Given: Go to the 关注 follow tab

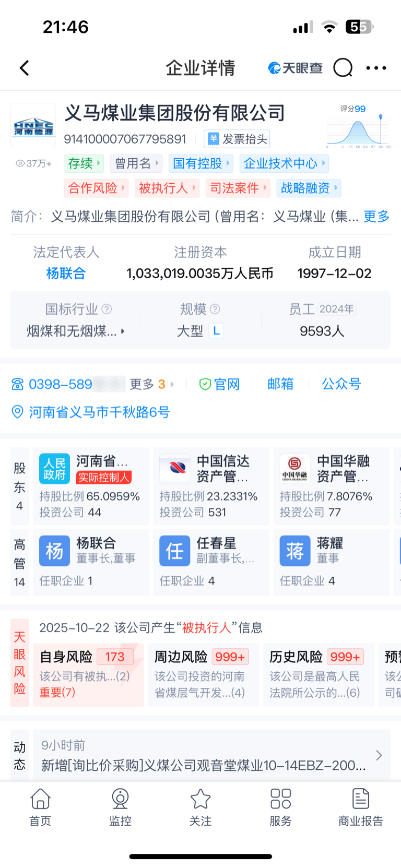Looking at the screenshot, I should click(200, 807).
